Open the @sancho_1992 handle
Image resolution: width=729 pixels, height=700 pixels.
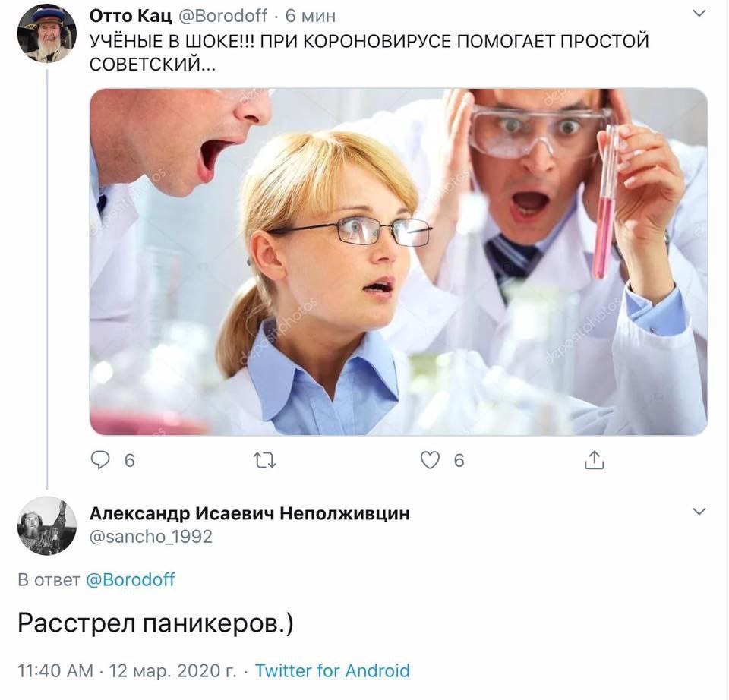click(x=150, y=537)
